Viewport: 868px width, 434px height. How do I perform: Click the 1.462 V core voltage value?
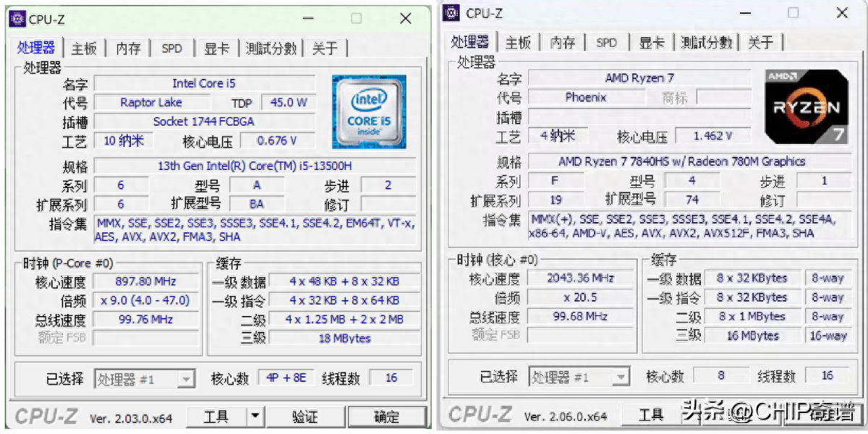click(712, 135)
